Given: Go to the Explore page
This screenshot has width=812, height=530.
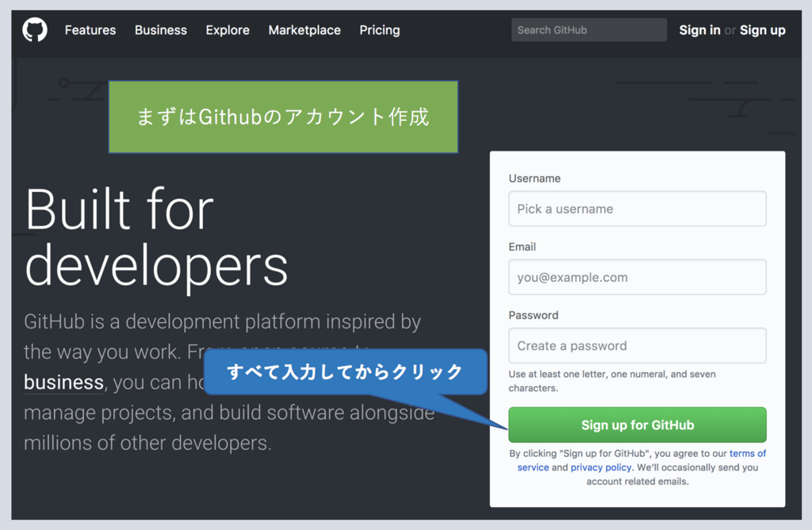Looking at the screenshot, I should click(x=228, y=30).
